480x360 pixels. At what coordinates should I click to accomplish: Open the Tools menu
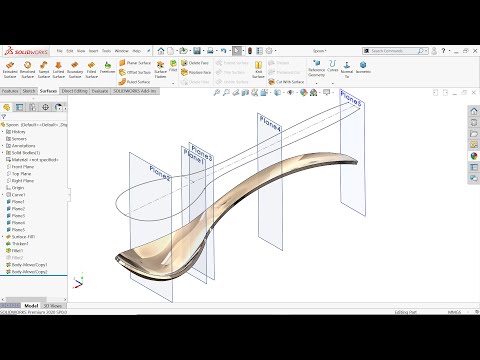[106, 51]
